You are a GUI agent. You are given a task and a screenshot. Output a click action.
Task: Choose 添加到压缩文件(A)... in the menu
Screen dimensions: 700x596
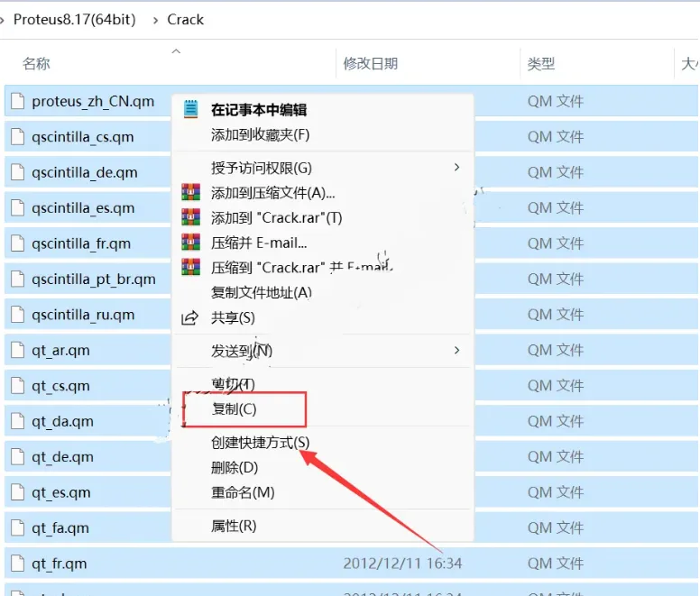[x=272, y=193]
